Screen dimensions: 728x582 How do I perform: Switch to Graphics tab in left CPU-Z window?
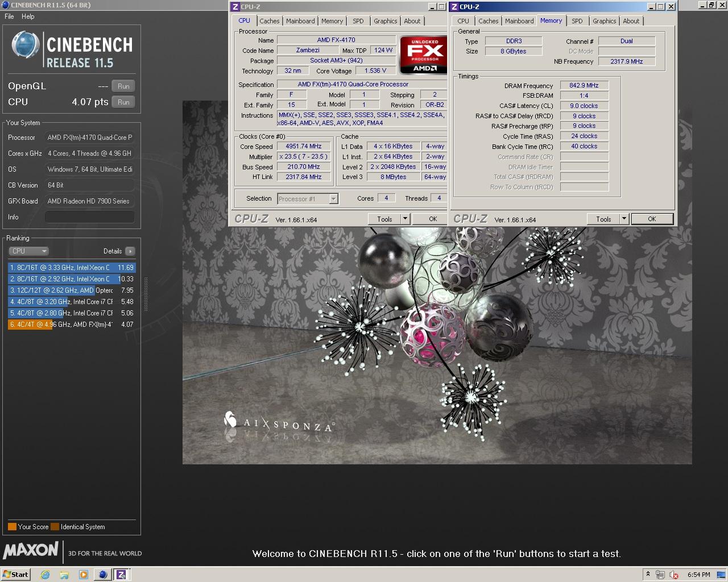pyautogui.click(x=386, y=21)
